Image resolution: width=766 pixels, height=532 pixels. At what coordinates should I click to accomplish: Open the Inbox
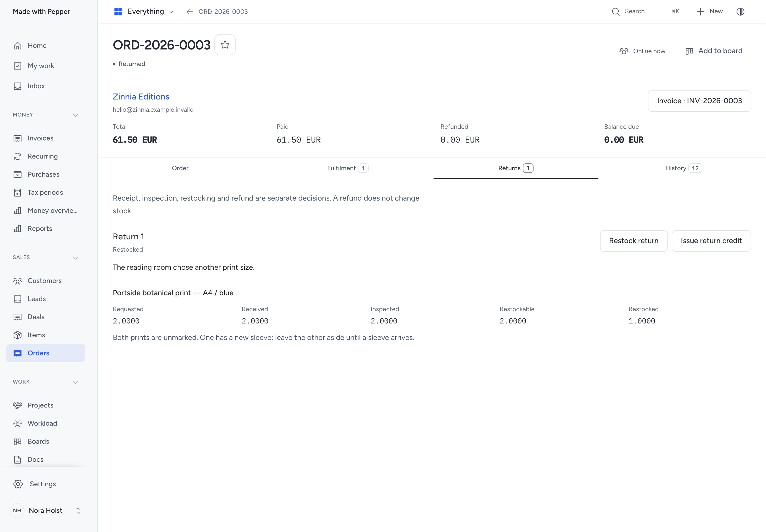pyautogui.click(x=46, y=86)
